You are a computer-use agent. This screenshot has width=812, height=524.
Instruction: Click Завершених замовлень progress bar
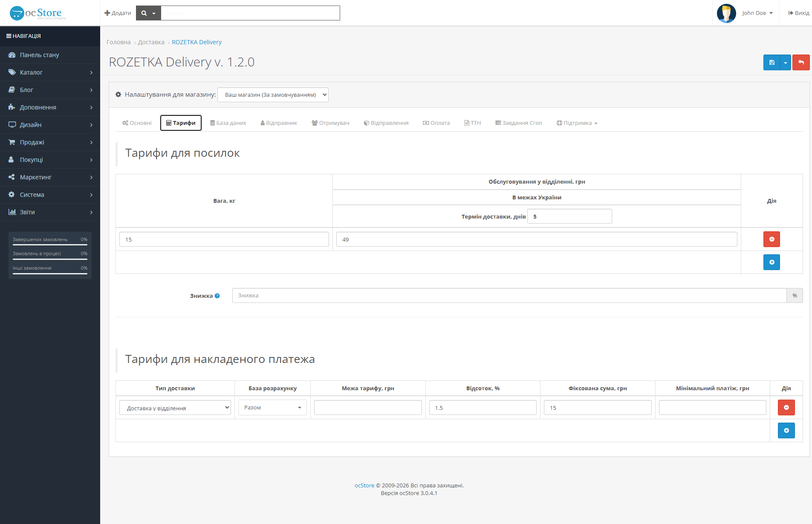tap(50, 245)
